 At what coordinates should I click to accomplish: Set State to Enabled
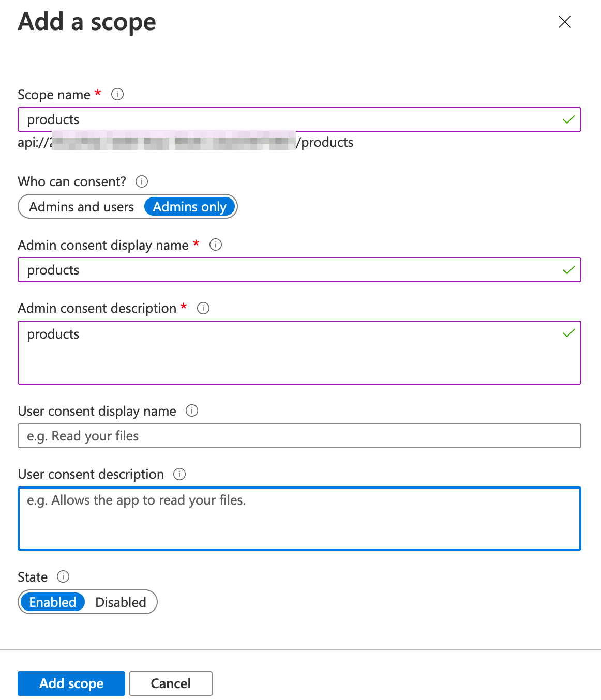click(53, 602)
